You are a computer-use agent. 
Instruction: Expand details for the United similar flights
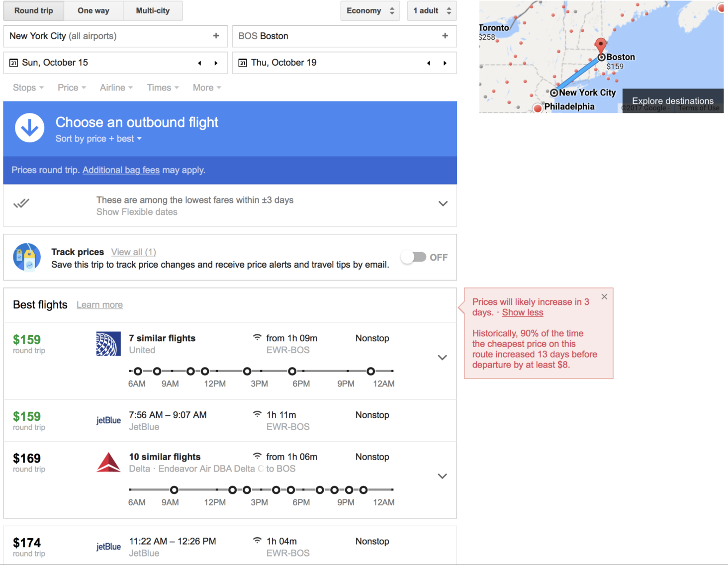pyautogui.click(x=442, y=357)
